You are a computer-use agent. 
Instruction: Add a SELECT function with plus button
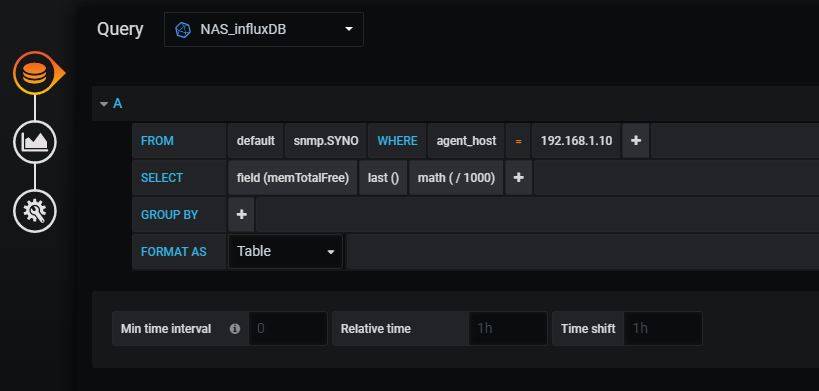coord(519,178)
